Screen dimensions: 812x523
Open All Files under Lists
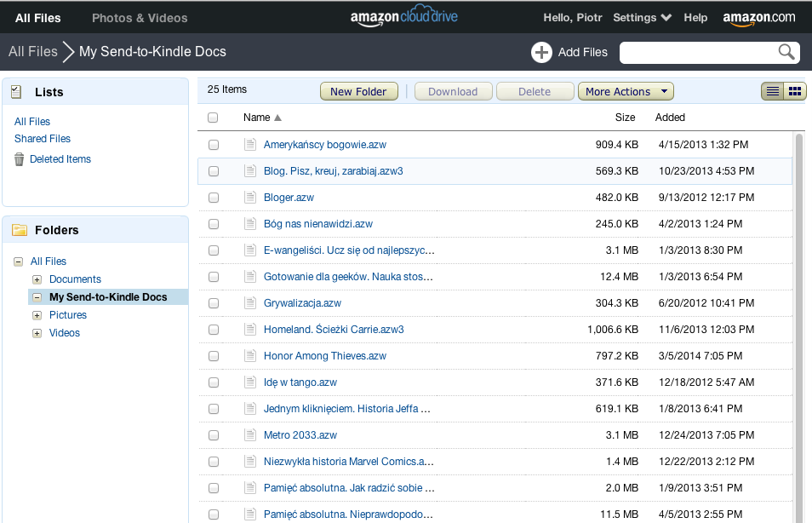click(x=32, y=121)
